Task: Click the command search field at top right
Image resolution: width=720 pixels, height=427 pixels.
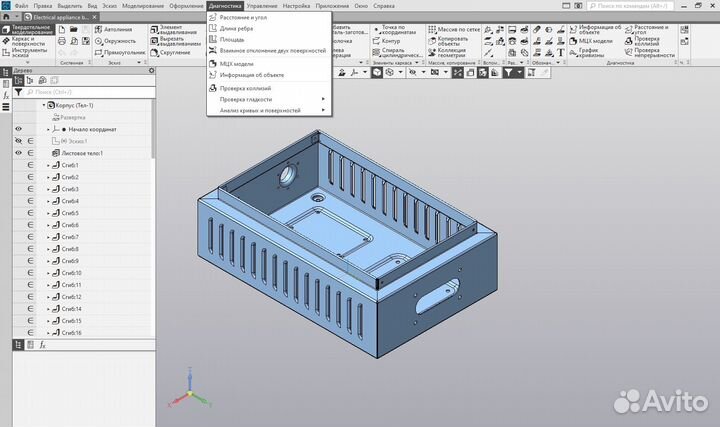Action: pyautogui.click(x=630, y=6)
